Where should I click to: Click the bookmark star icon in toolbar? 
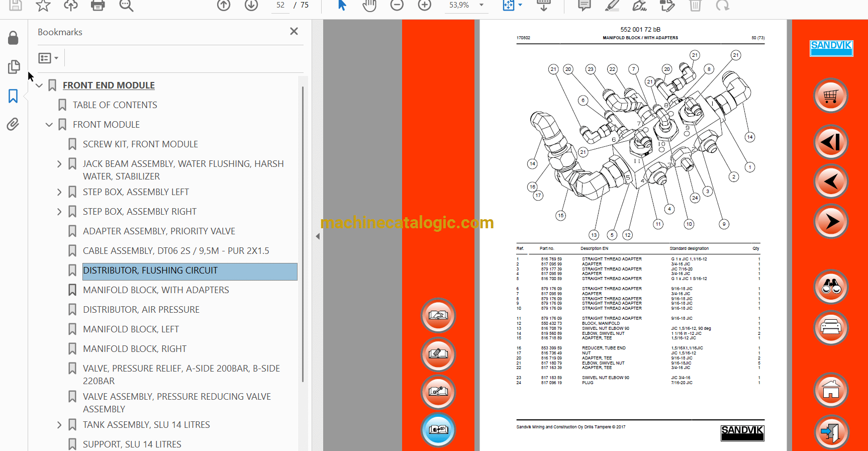click(x=43, y=6)
